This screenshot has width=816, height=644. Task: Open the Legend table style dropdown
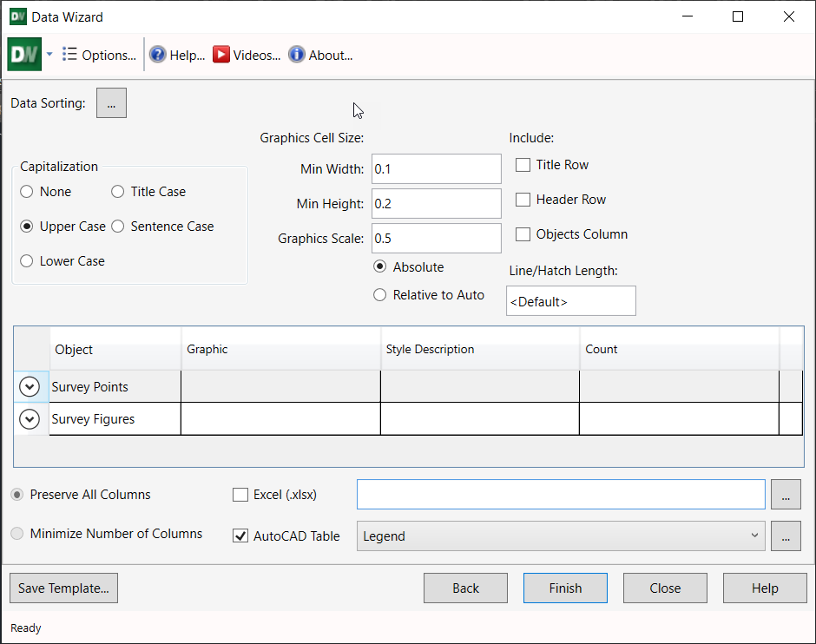coord(753,536)
